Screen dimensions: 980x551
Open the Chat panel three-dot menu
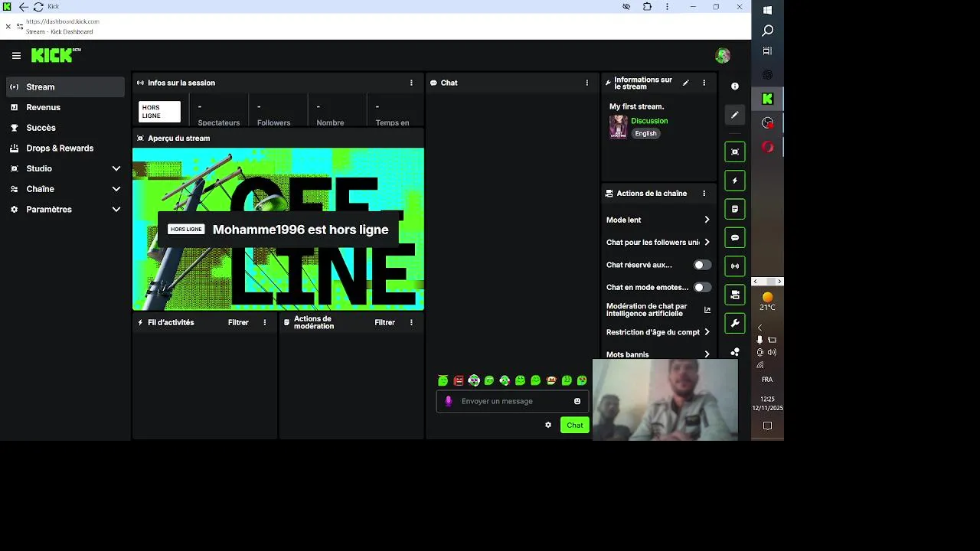tap(587, 83)
